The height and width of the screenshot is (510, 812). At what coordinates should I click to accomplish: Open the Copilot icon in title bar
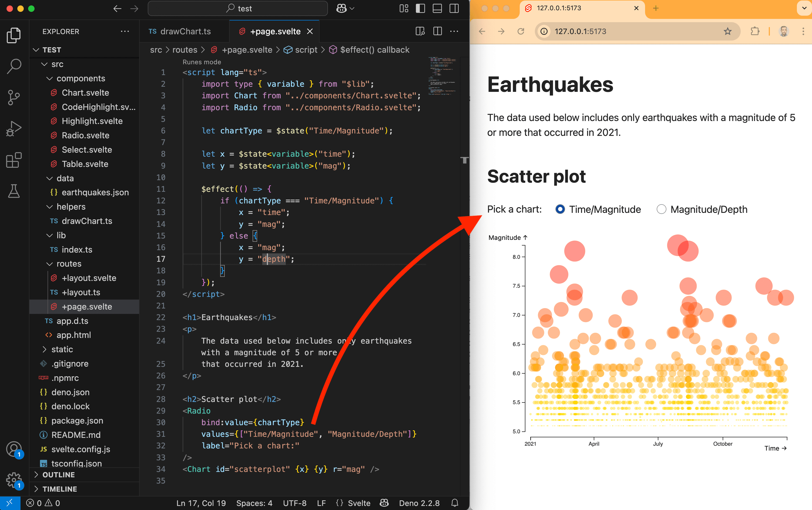pos(341,8)
